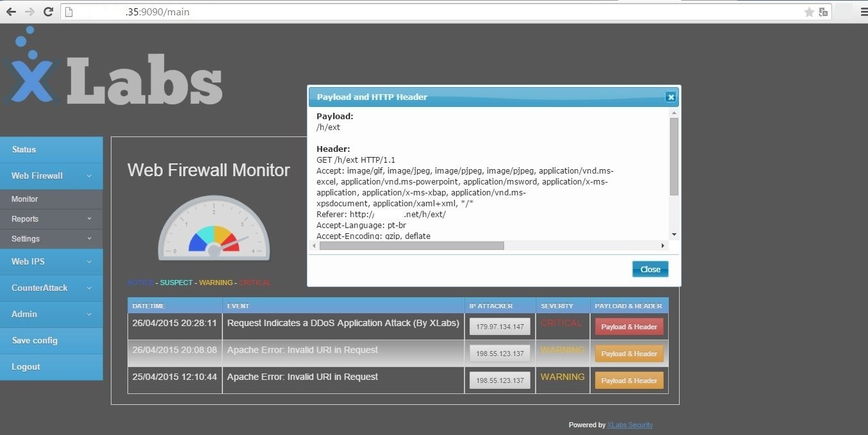Click the 'Payload and HTTP Header' dialog title
The width and height of the screenshot is (868, 435).
point(372,97)
